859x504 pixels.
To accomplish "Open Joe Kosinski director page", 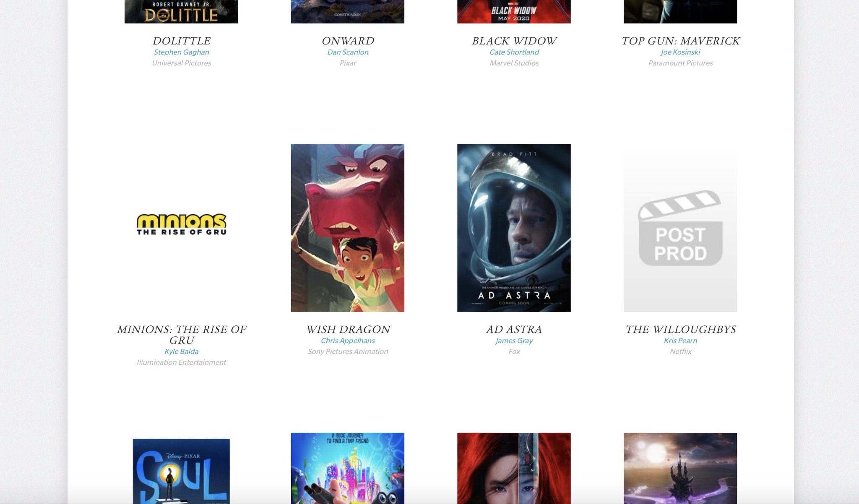I will [x=680, y=52].
